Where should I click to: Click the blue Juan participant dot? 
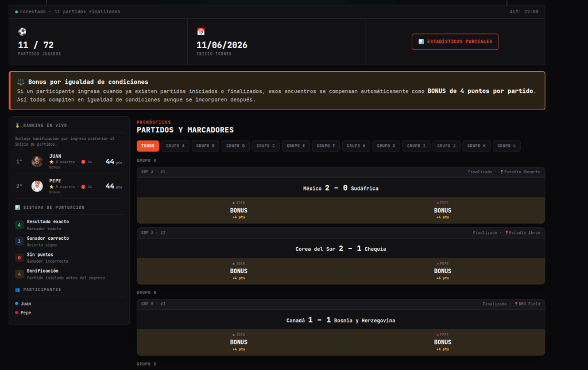(x=17, y=303)
